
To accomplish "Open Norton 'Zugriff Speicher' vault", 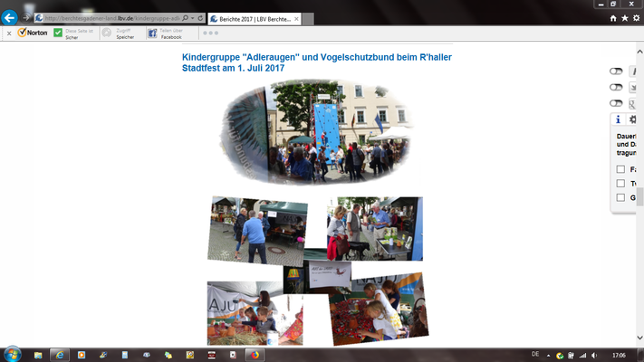I will click(119, 33).
